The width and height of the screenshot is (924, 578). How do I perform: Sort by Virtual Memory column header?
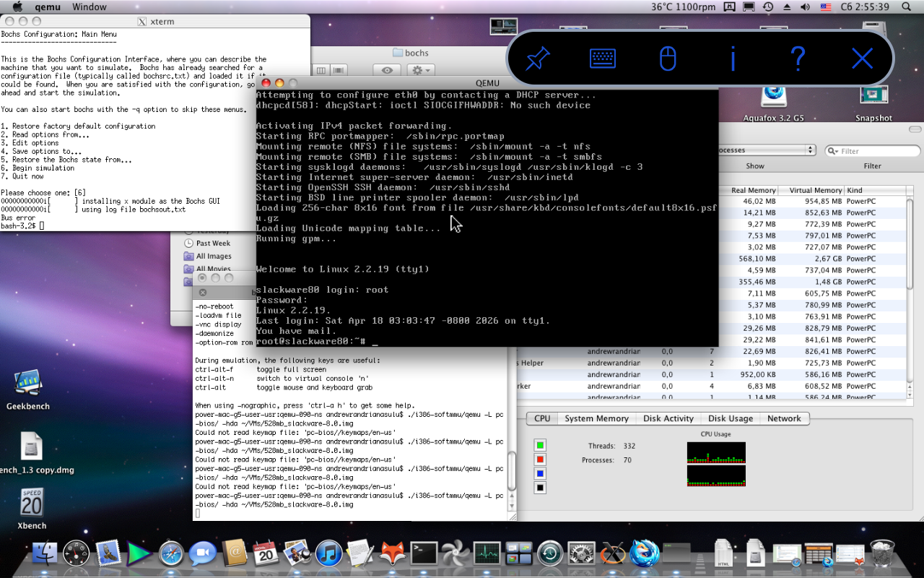[x=815, y=190]
